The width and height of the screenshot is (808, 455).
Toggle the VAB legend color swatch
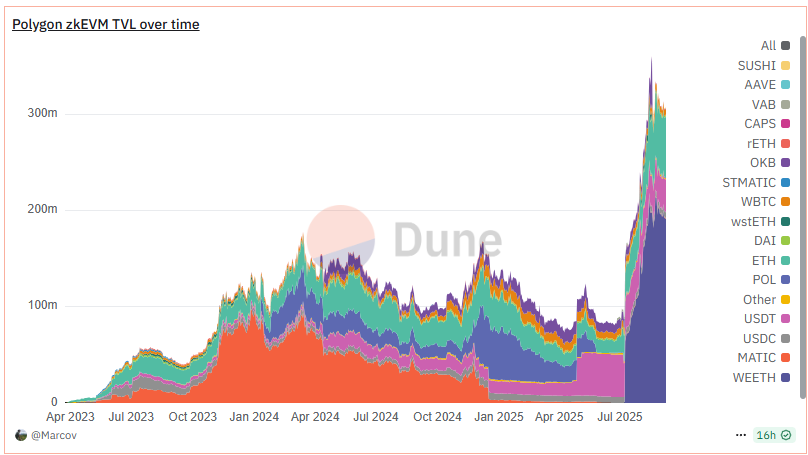click(x=785, y=105)
